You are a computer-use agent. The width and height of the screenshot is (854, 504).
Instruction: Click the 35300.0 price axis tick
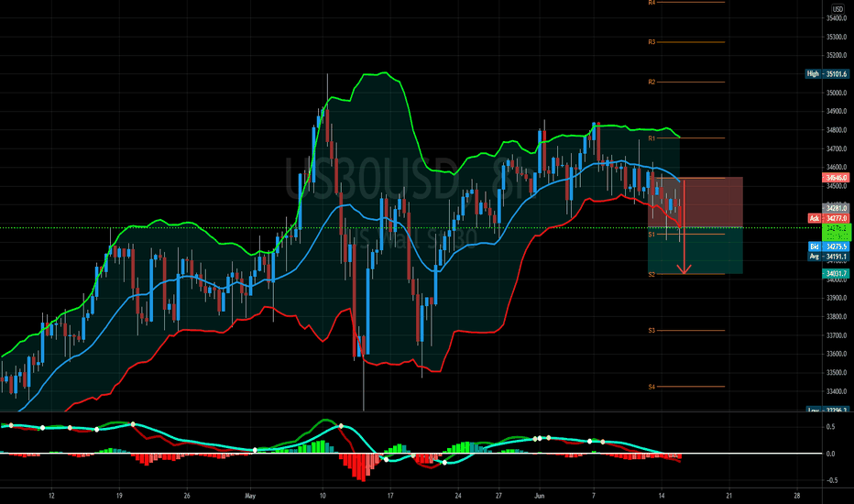pos(837,37)
